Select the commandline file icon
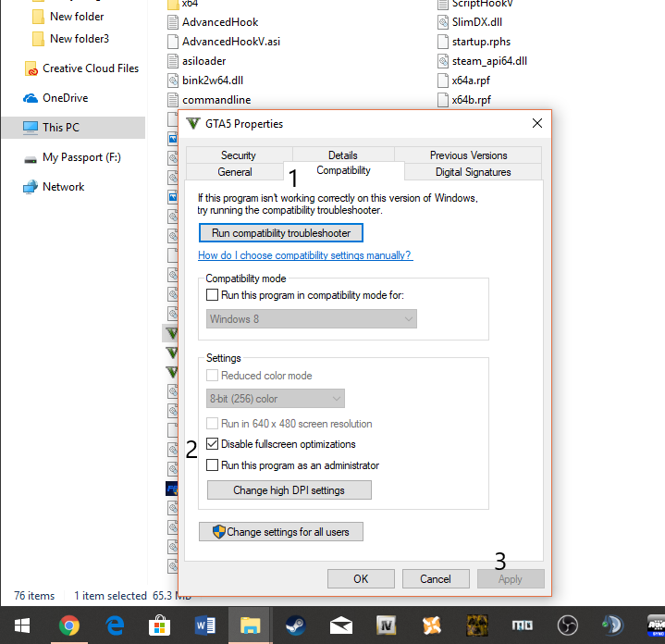The height and width of the screenshot is (644, 665). [x=173, y=100]
